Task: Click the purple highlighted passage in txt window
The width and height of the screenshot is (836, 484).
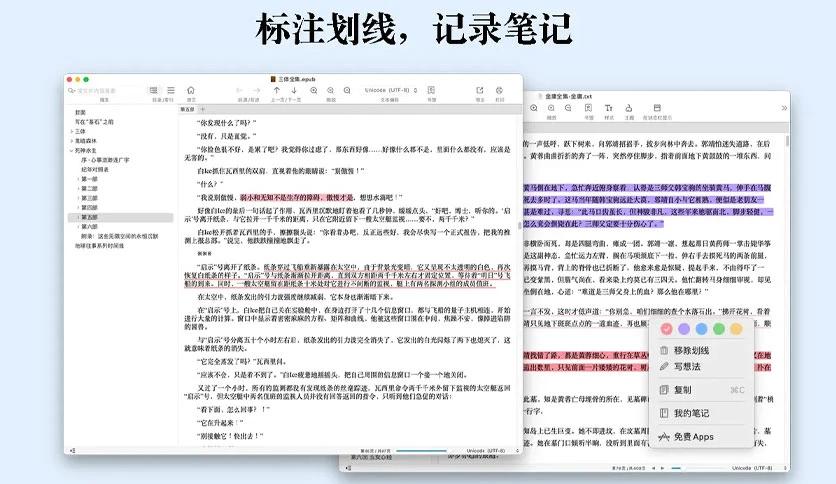Action: (648, 206)
